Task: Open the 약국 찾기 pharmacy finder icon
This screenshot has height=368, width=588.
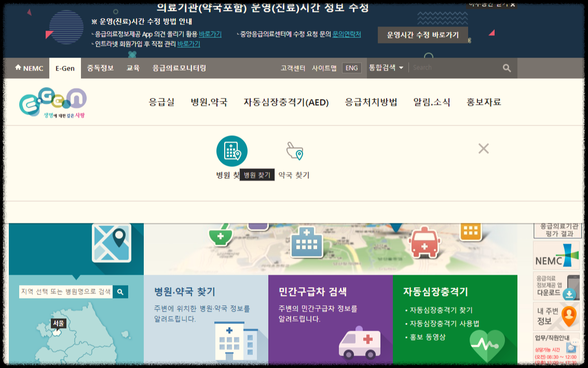Action: (x=295, y=151)
